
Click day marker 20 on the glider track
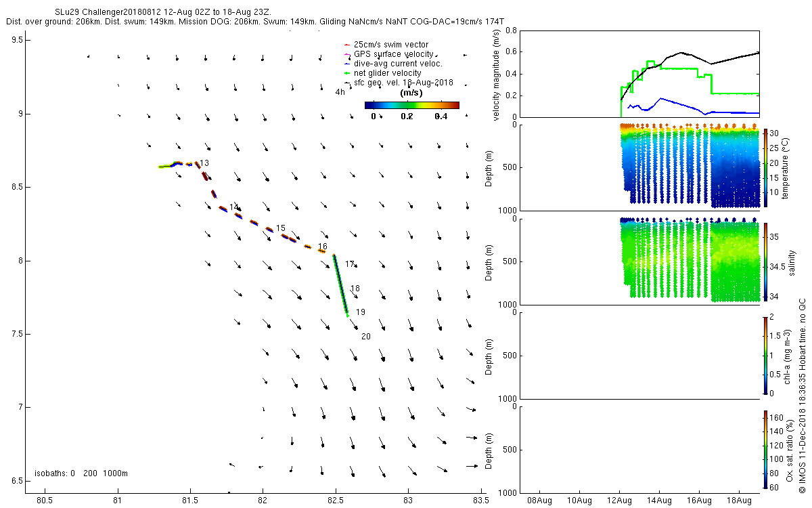tap(365, 337)
